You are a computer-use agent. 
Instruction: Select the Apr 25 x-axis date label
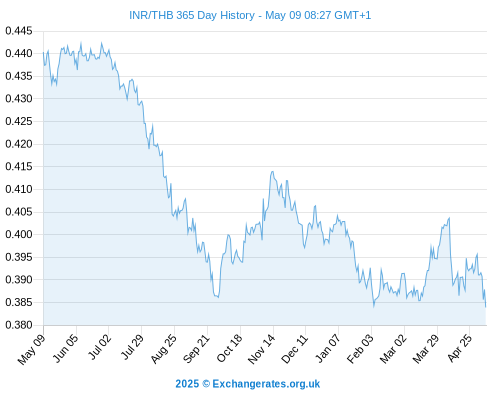460,348
